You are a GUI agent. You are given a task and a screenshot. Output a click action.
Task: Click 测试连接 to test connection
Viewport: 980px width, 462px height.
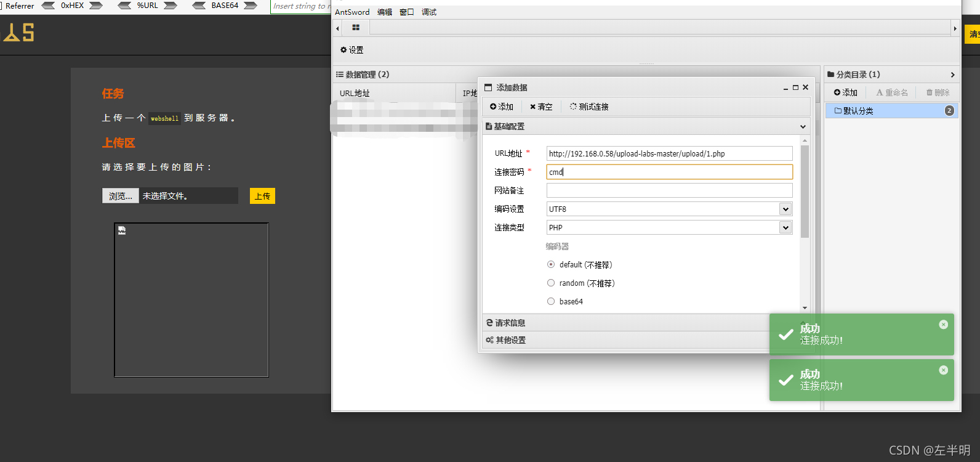(589, 107)
